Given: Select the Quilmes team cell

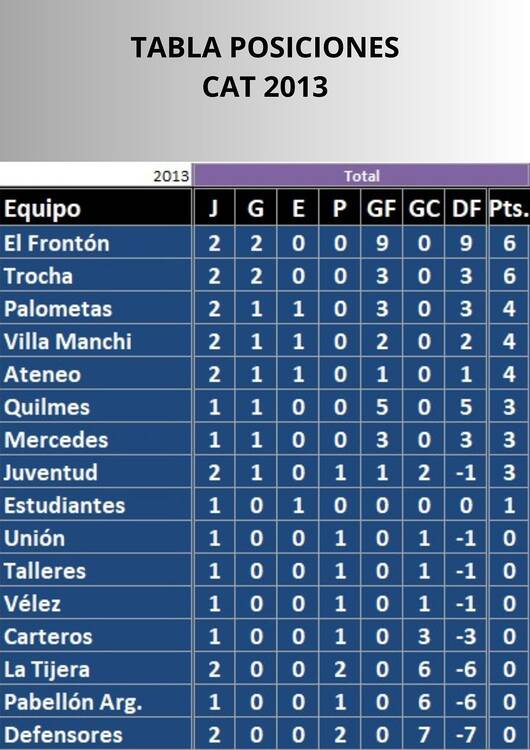Looking at the screenshot, I should click(96, 407).
